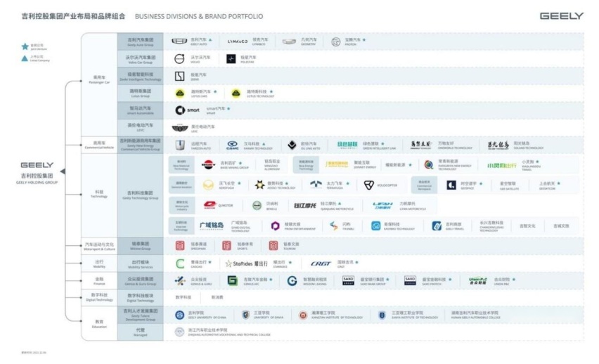This screenshot has width=599, height=364.
Task: Click the Aerofugia gold circular logo
Action: (x=208, y=186)
